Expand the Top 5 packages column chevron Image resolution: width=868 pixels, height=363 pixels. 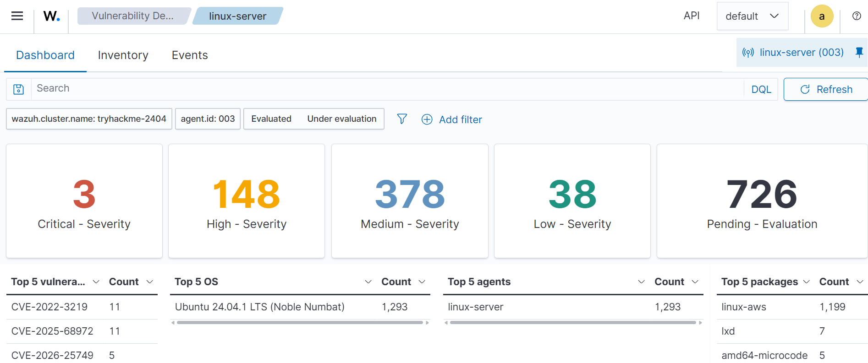(x=806, y=282)
